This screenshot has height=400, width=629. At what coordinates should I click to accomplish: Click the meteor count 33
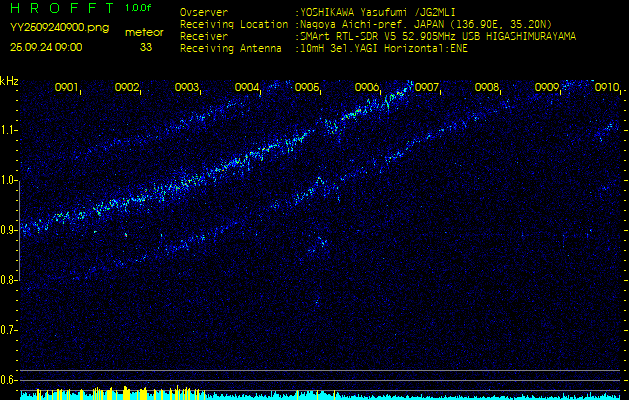pos(146,47)
